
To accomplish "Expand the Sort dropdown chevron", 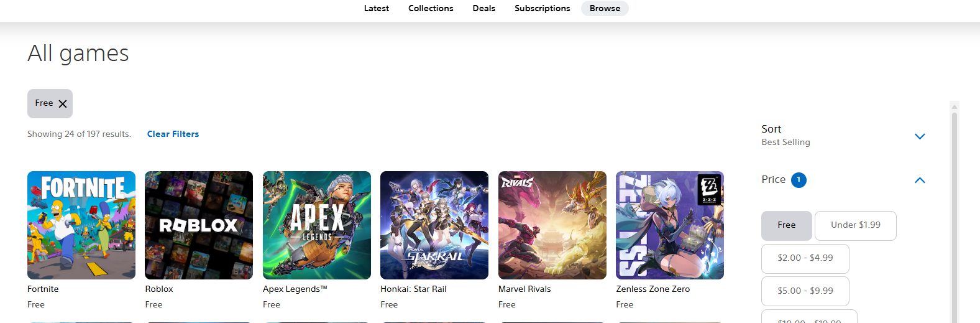I will pos(920,136).
